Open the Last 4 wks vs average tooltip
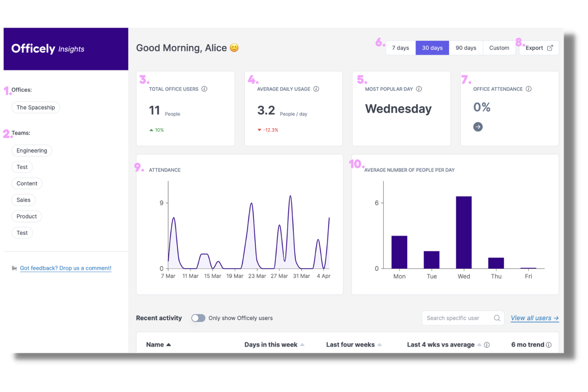 [x=487, y=345]
